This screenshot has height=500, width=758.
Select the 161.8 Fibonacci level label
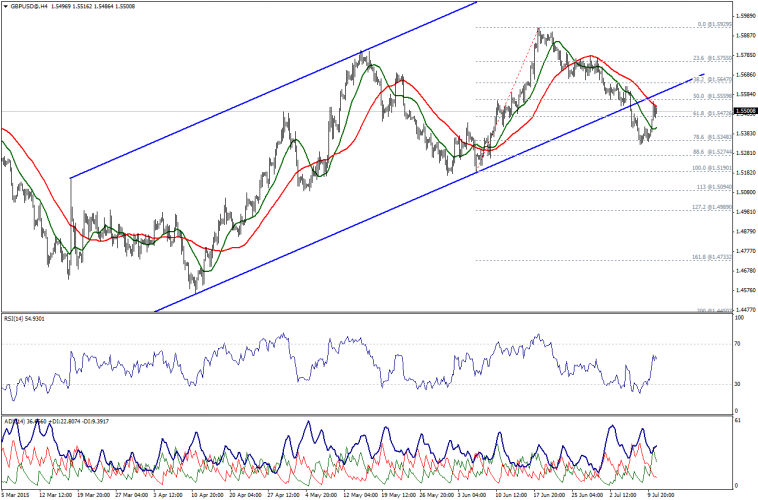coord(712,257)
